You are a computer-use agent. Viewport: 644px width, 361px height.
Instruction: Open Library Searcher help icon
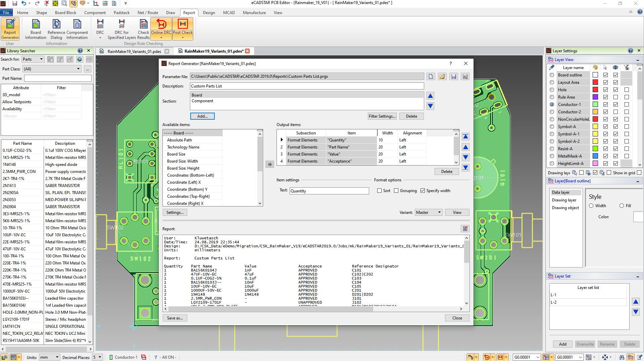point(80,51)
